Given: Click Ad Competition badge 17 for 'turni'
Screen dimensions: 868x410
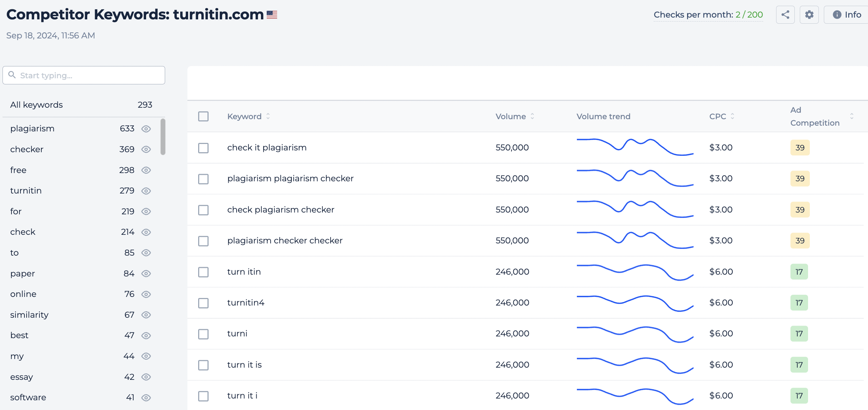Looking at the screenshot, I should pyautogui.click(x=799, y=334).
